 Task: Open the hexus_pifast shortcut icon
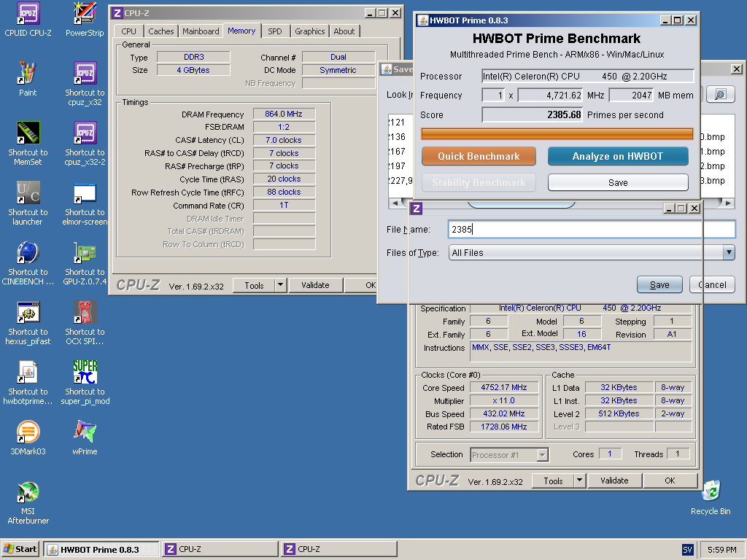(28, 322)
